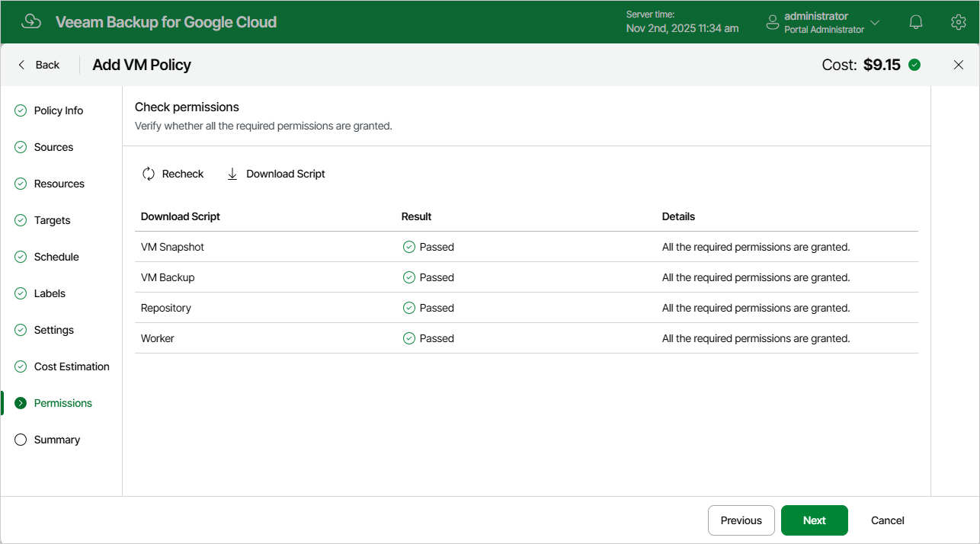Click the Back arrow icon
This screenshot has height=544, width=980.
pos(21,65)
